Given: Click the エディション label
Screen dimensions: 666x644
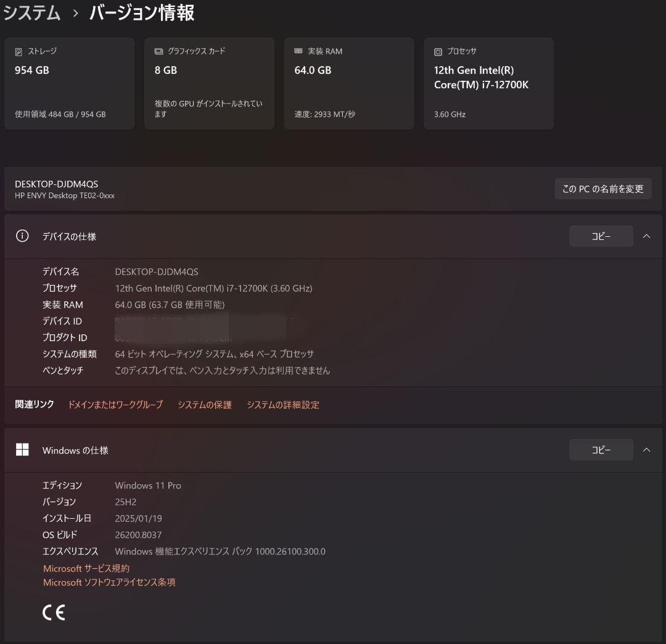Looking at the screenshot, I should click(x=62, y=485).
